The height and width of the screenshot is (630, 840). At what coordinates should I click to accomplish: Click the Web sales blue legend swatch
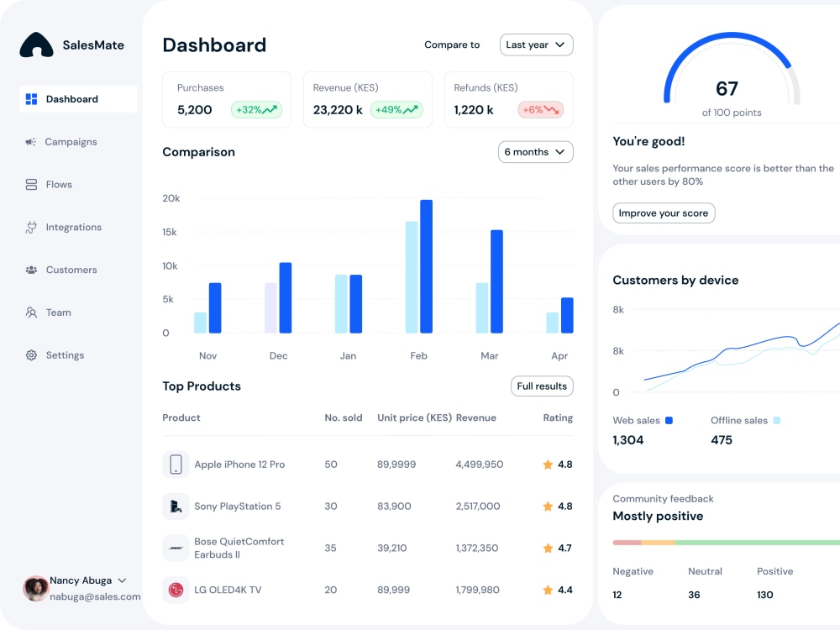click(x=669, y=421)
